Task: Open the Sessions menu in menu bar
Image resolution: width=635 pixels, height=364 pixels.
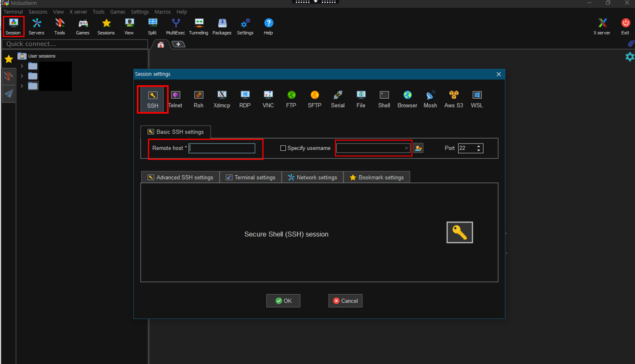Action: [38, 12]
